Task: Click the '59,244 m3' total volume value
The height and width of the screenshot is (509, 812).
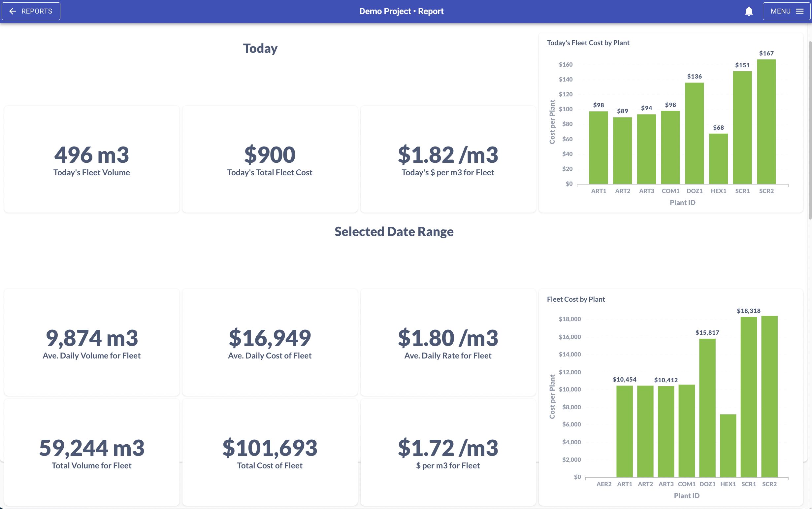Action: (92, 448)
